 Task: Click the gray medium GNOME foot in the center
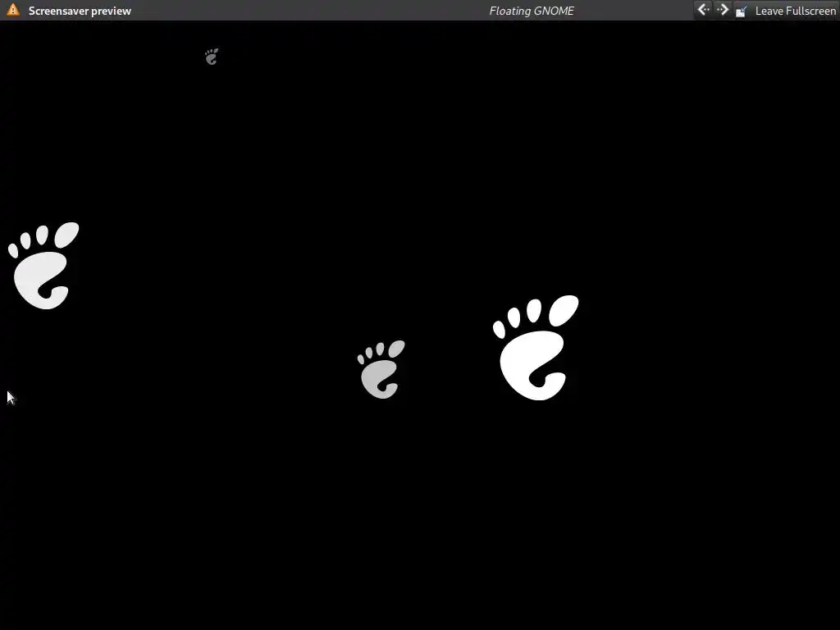[x=381, y=369]
